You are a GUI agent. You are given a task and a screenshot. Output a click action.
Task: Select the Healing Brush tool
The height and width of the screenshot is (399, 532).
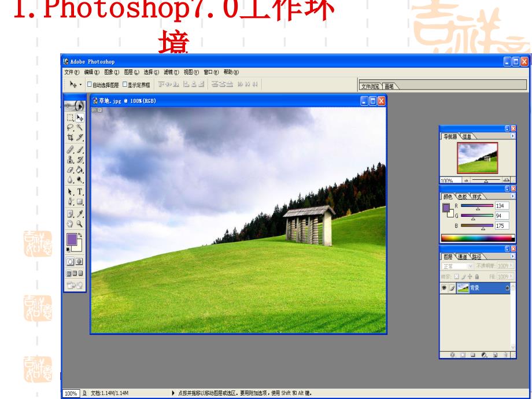coord(70,150)
